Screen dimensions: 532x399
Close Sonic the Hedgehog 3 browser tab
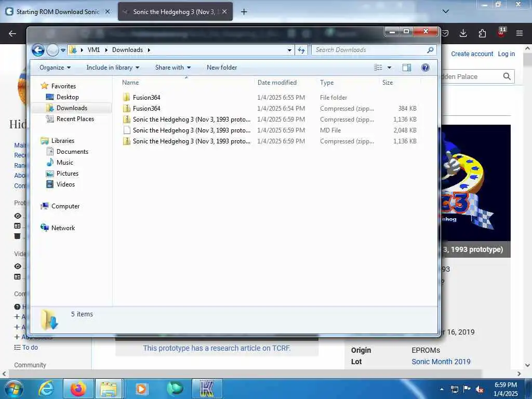click(x=224, y=11)
